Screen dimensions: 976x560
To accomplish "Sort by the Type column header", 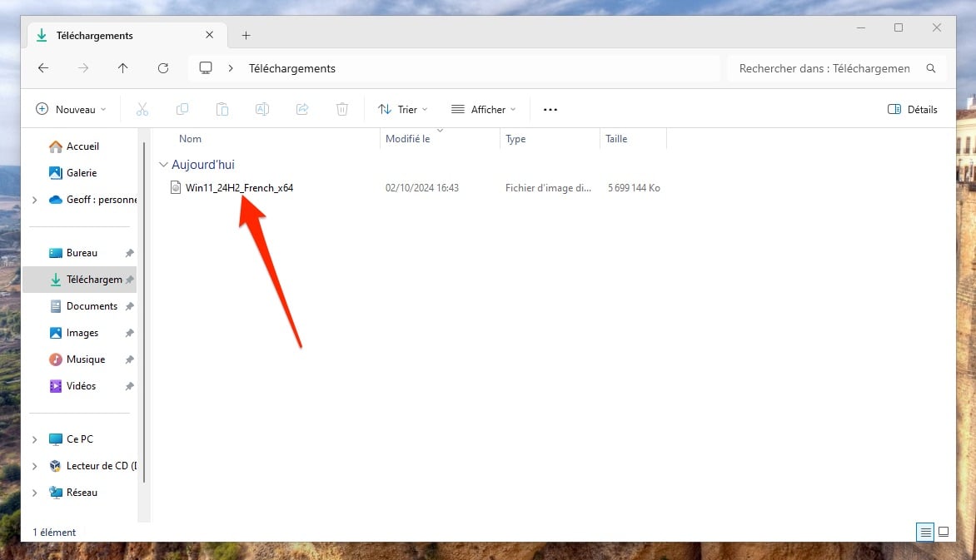I will tap(515, 139).
